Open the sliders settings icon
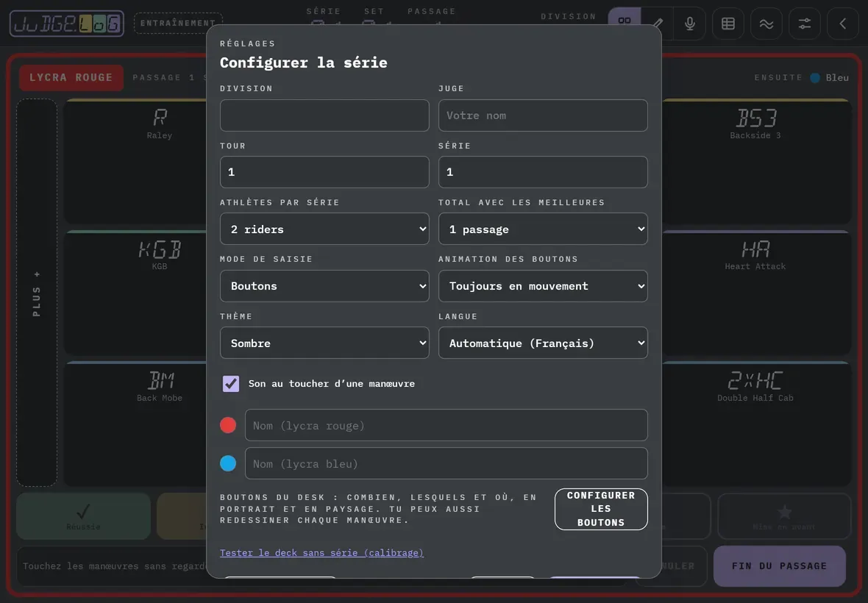Viewport: 868px width, 603px height. click(804, 24)
